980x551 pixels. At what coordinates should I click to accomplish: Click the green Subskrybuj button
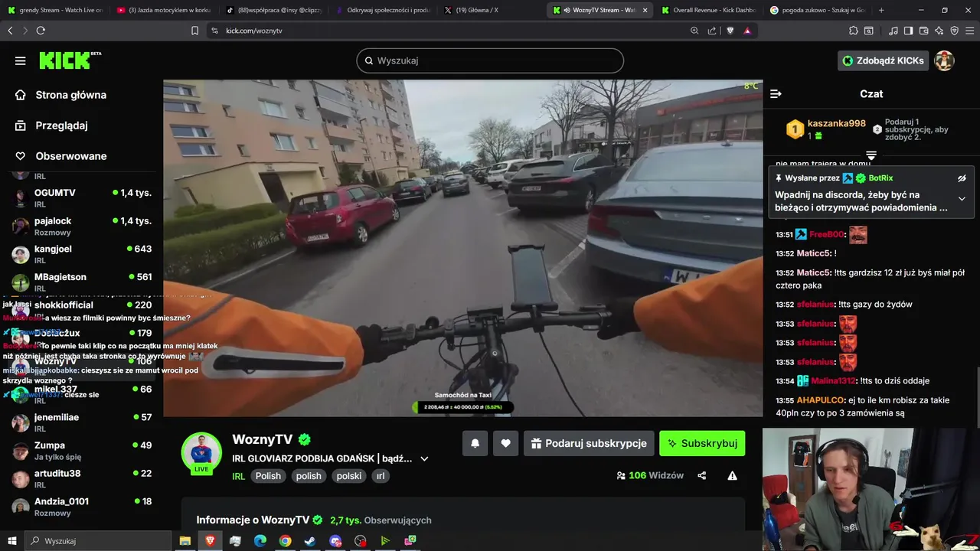tap(702, 443)
